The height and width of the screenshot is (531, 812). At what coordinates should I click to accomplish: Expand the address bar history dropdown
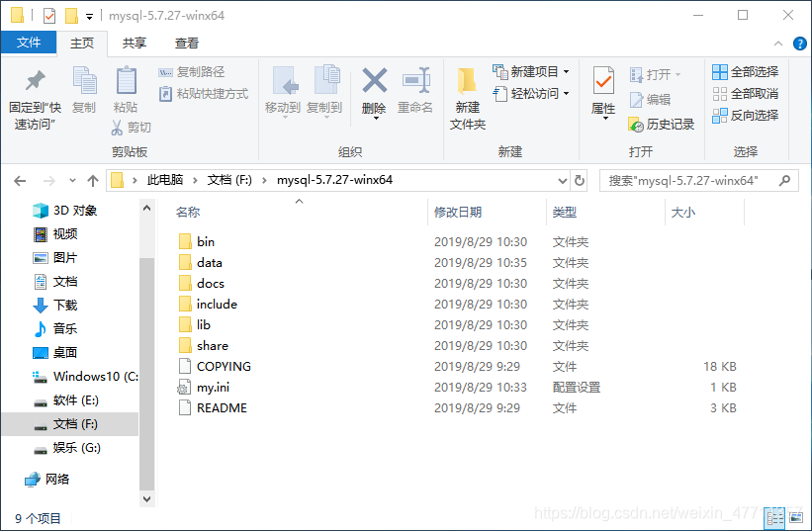tap(563, 181)
